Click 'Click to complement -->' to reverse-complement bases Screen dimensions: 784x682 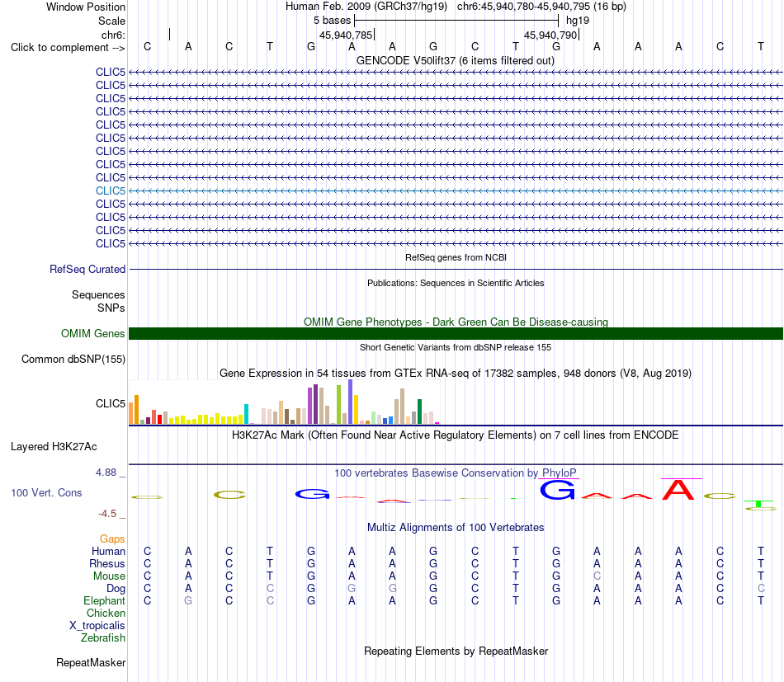[68, 48]
